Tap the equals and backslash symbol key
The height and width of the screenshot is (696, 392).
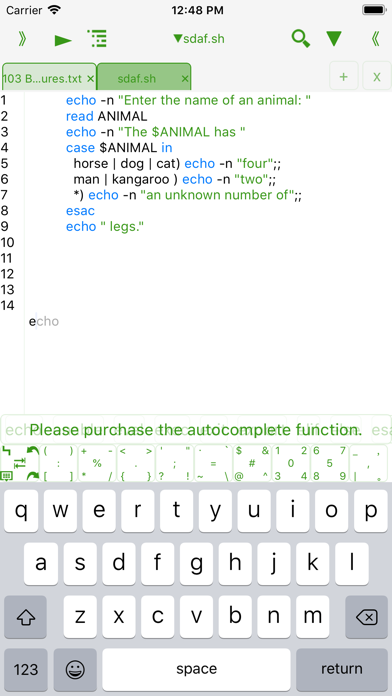tap(213, 463)
